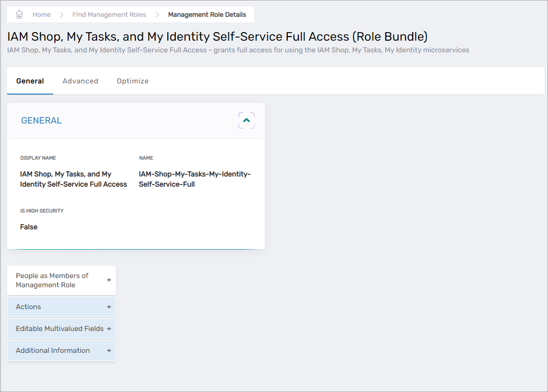Click the Management Role Details breadcrumb entry

click(x=207, y=14)
